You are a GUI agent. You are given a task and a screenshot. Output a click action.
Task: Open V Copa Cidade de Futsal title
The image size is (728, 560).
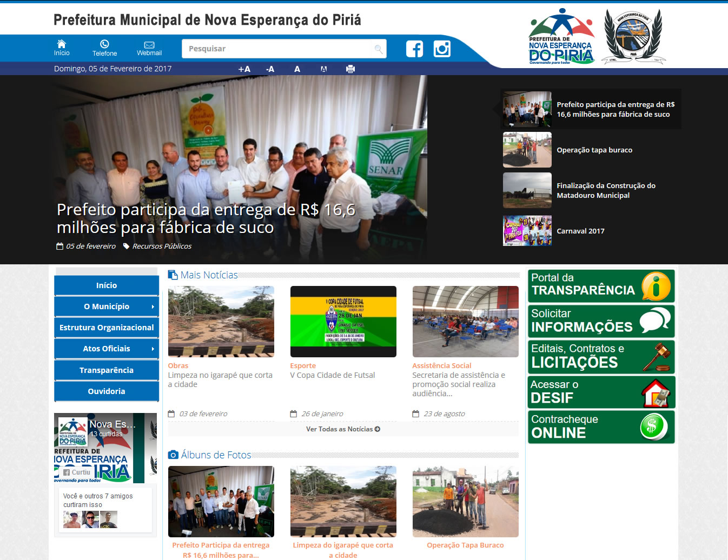333,375
